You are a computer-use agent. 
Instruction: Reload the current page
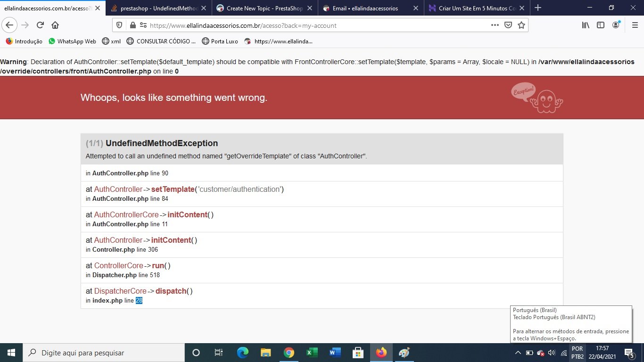pos(41,25)
